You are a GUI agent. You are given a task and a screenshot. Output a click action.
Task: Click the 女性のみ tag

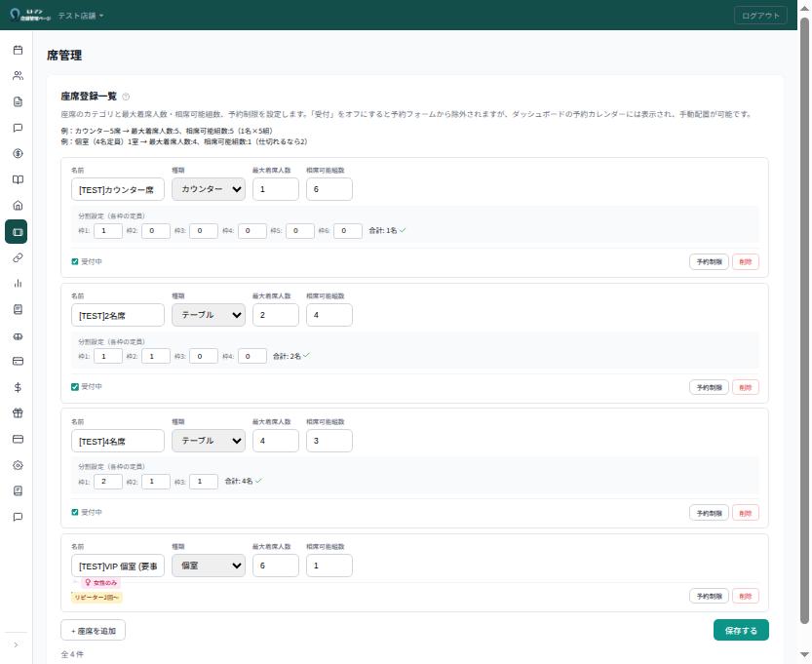[x=101, y=583]
